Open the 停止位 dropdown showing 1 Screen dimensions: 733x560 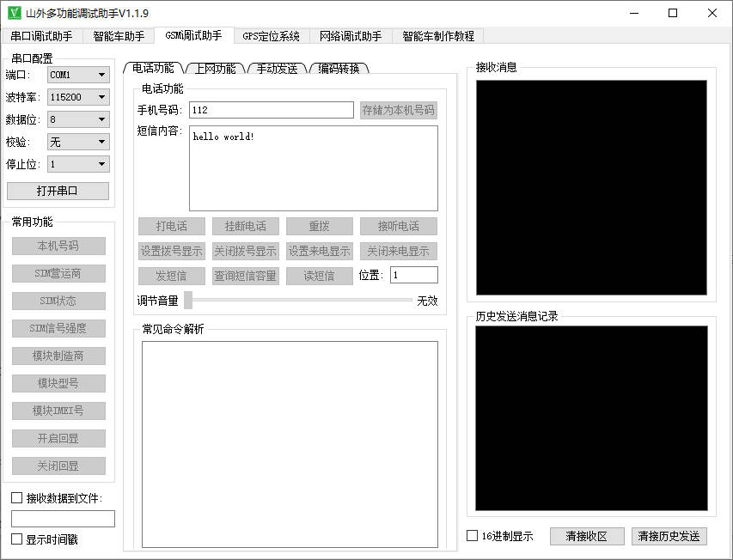coord(78,164)
